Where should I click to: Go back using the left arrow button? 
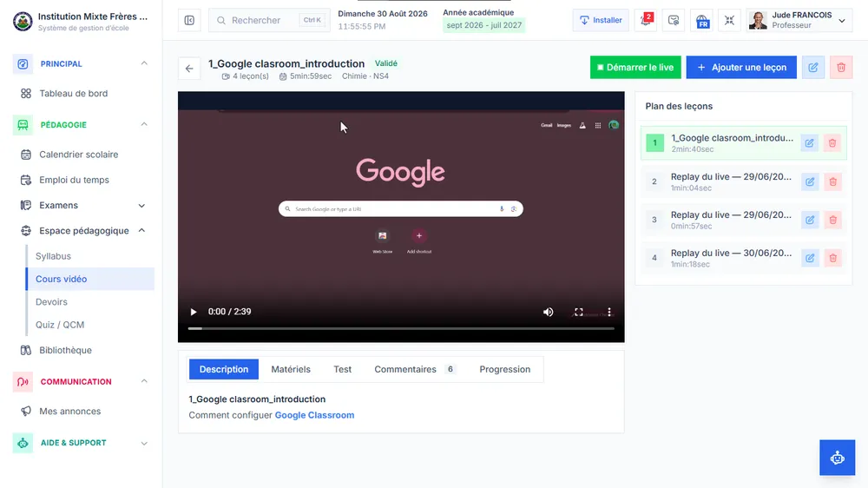click(189, 69)
